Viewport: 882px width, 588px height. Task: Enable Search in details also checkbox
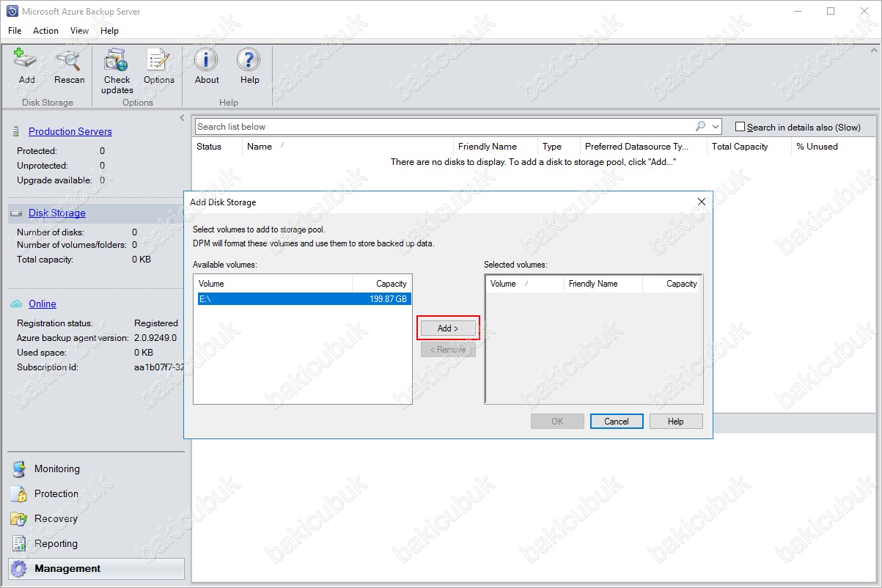740,127
